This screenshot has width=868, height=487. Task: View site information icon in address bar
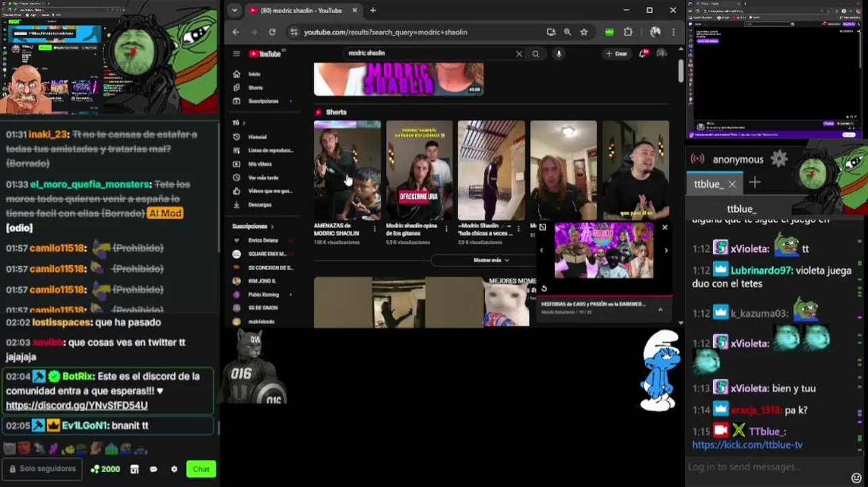(x=293, y=32)
